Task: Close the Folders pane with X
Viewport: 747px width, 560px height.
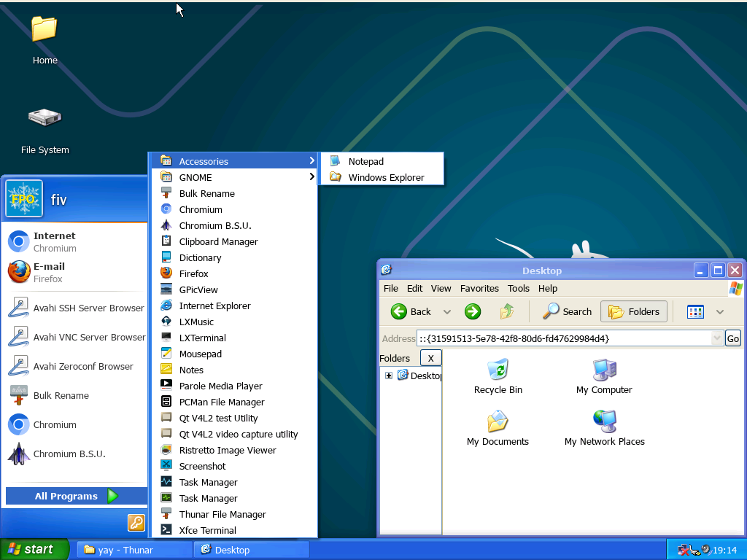Action: 430,358
